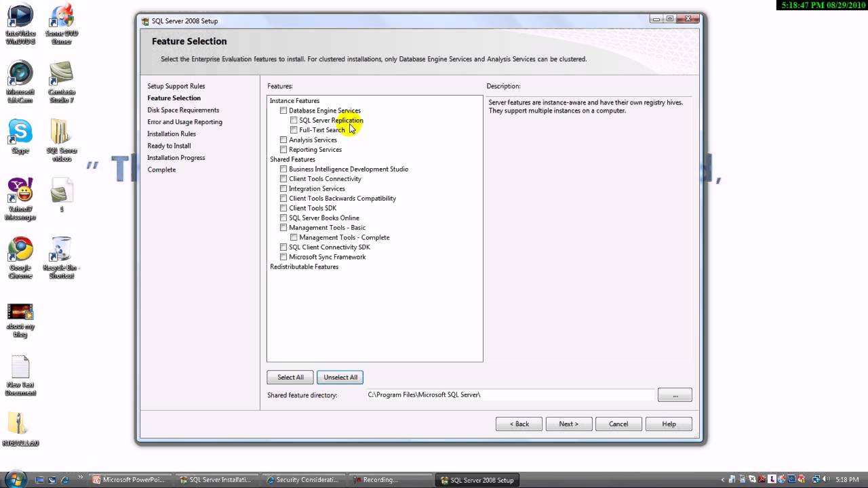Click SQL Server 2008 Setup title bar icon
868x488 pixels.
145,21
